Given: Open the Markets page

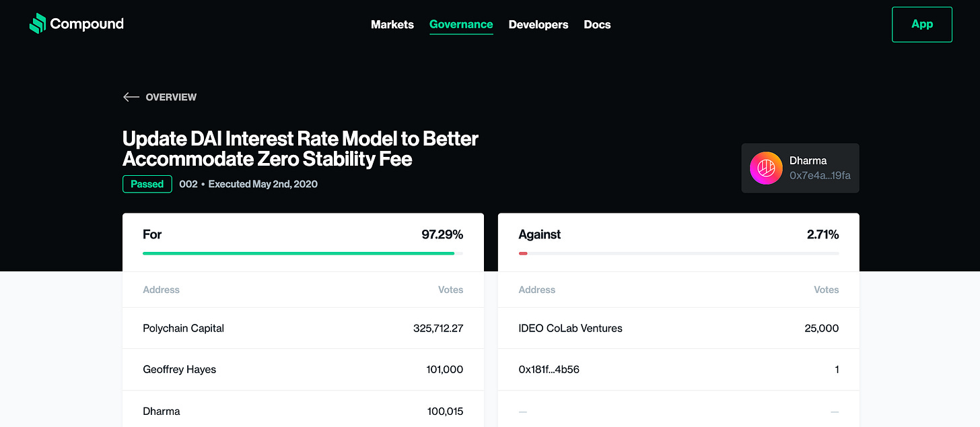Looking at the screenshot, I should click(392, 25).
